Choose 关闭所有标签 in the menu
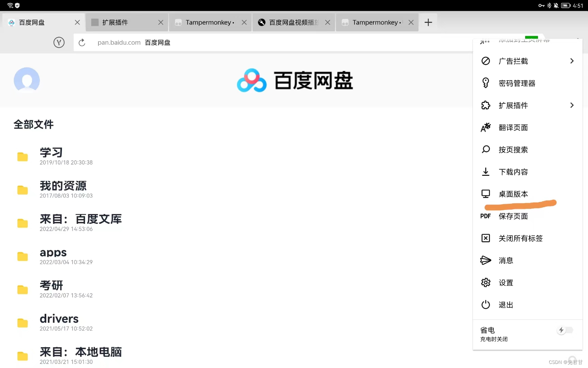This screenshot has height=368, width=588. pos(527,238)
